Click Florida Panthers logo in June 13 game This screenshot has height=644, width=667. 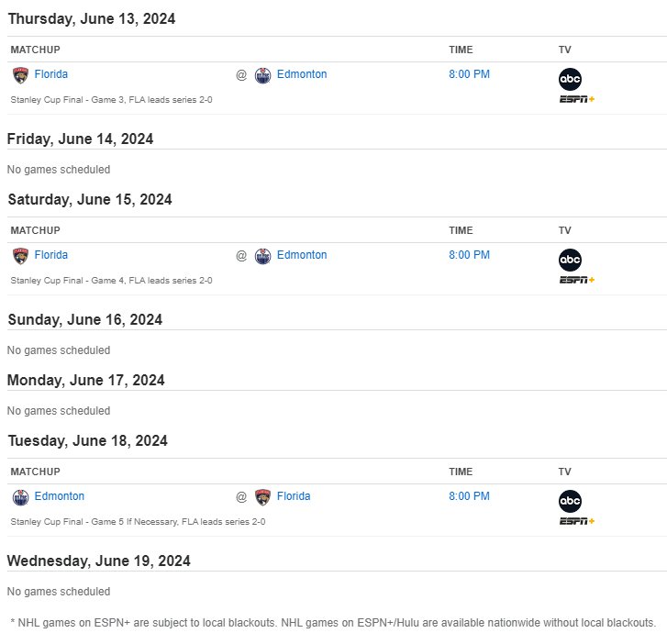point(20,75)
